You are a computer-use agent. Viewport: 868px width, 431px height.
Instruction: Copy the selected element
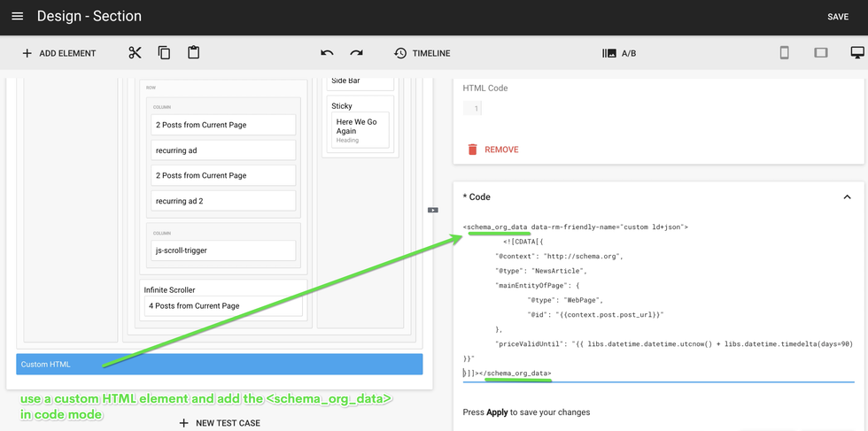tap(164, 52)
